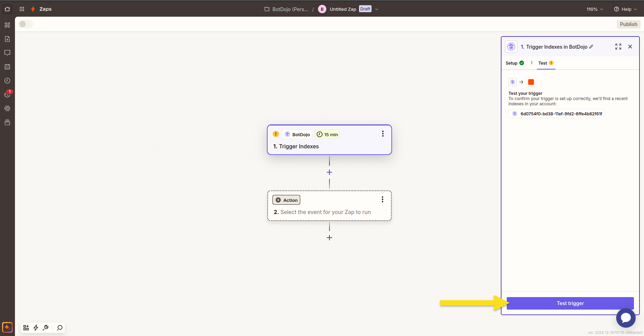Open the four-squares icon in left sidebar
This screenshot has width=644, height=336.
[x=7, y=25]
